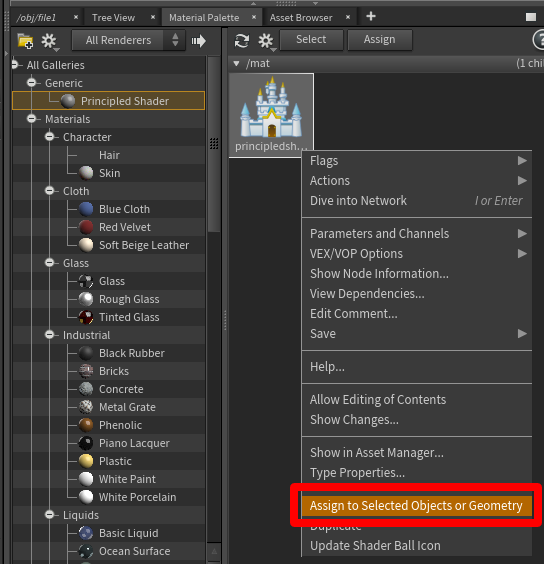Close the Material Palette tab

(x=254, y=17)
